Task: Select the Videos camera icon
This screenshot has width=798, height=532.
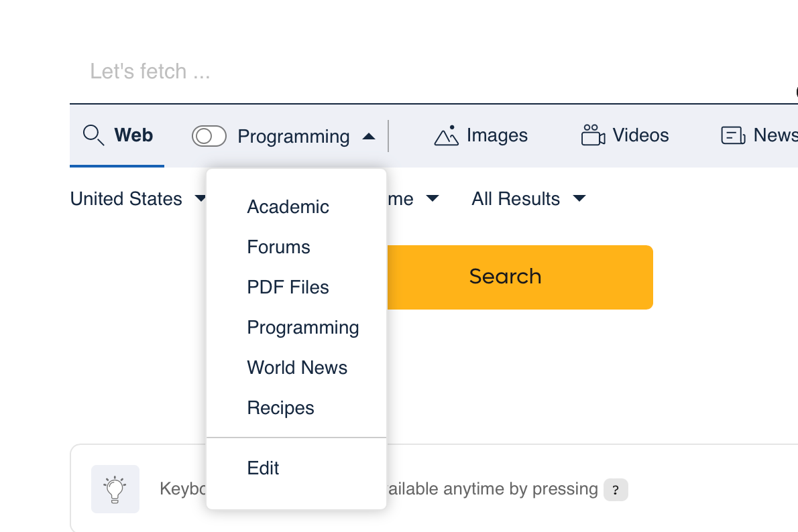Action: pyautogui.click(x=593, y=135)
